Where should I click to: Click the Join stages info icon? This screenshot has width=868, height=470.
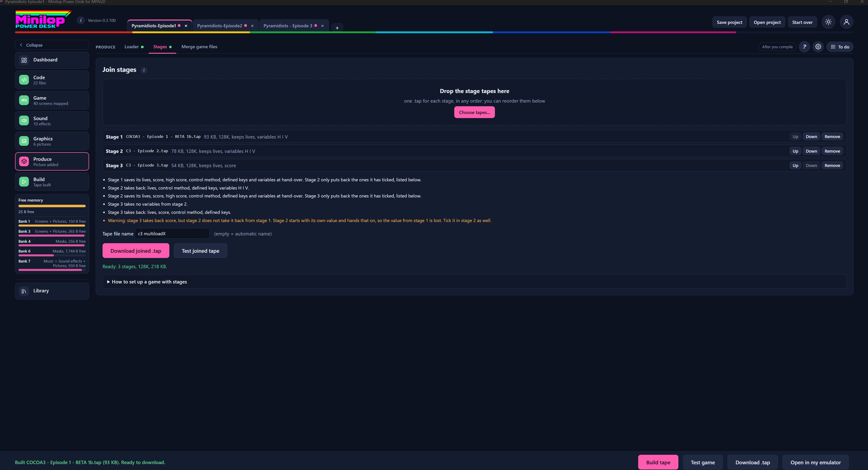click(144, 70)
